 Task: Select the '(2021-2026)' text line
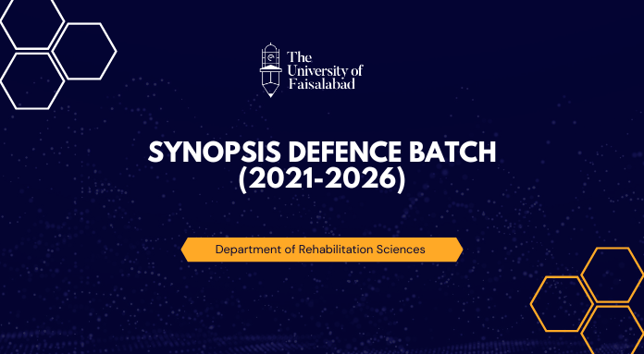coord(322,180)
